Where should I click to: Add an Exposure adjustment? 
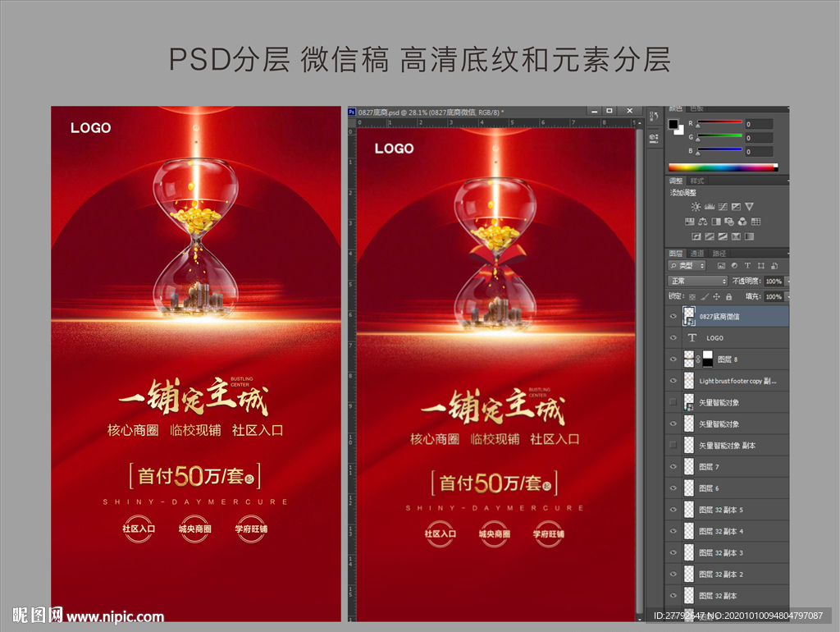[x=736, y=207]
